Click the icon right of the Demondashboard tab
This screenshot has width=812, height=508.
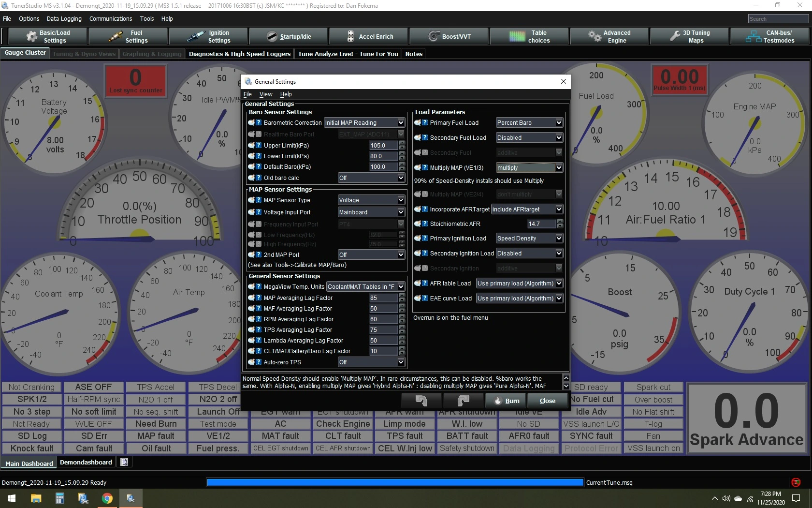(124, 462)
